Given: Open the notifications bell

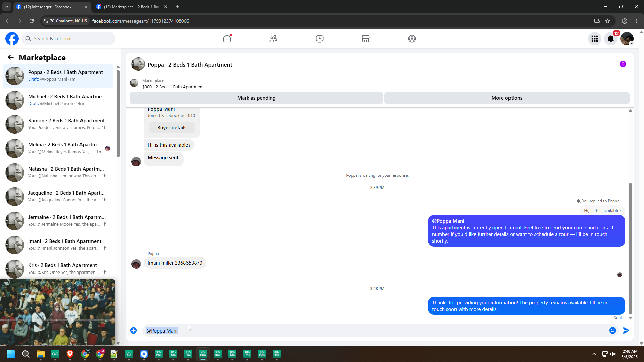Looking at the screenshot, I should 611,39.
